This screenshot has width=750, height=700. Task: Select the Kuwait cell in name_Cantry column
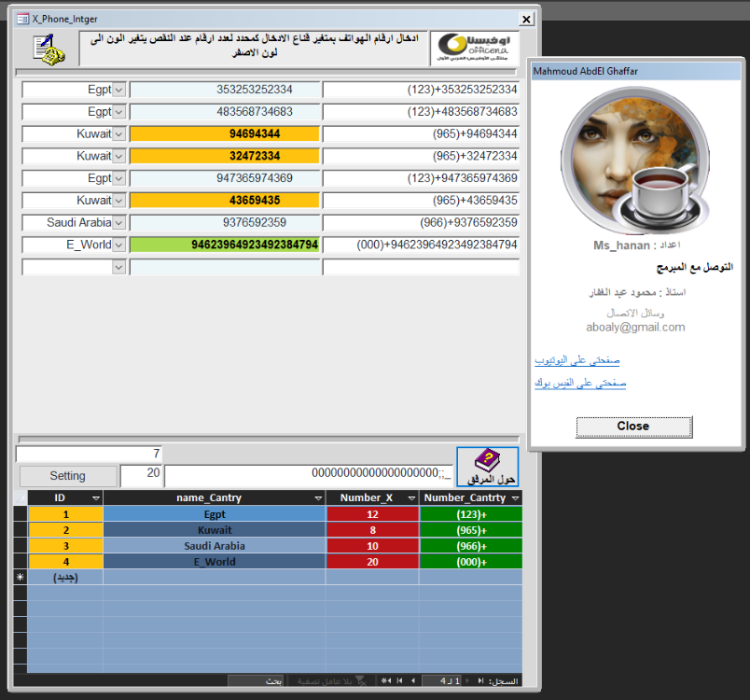coord(215,530)
